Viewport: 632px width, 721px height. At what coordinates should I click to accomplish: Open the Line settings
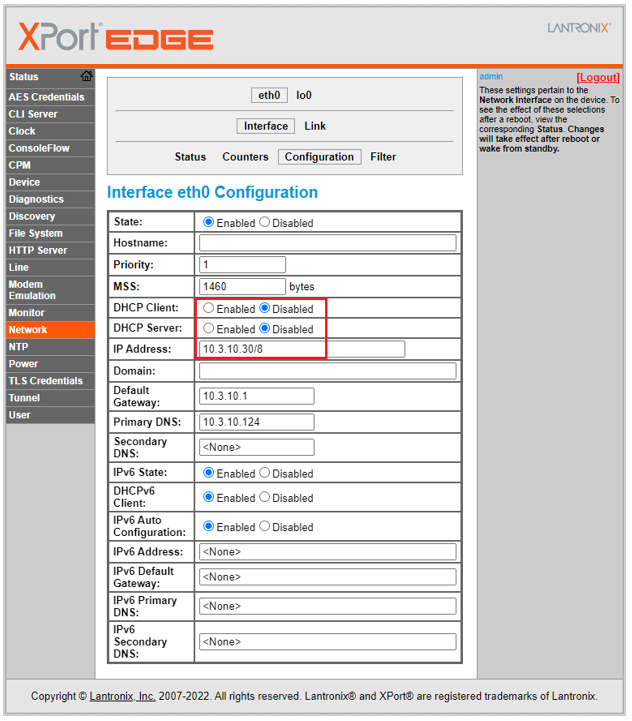coord(51,267)
